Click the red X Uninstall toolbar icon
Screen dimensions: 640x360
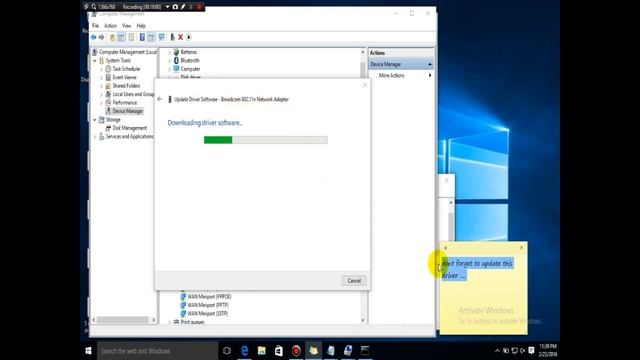(x=180, y=37)
